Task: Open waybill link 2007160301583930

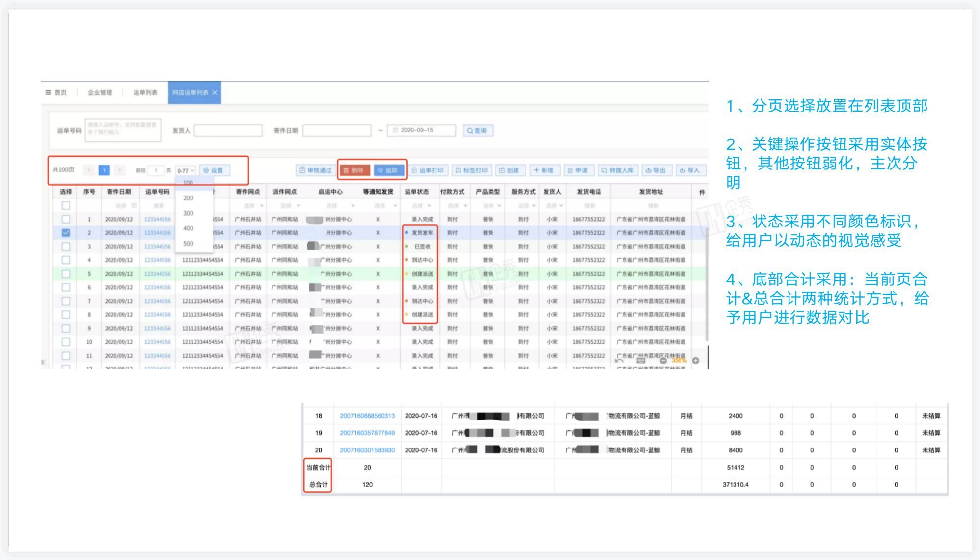Action: pyautogui.click(x=367, y=450)
